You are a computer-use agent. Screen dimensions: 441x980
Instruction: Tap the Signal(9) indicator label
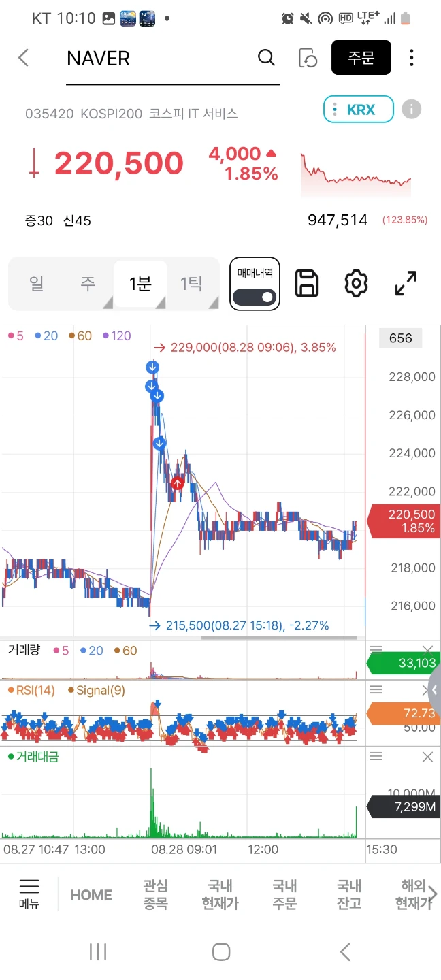point(96,691)
